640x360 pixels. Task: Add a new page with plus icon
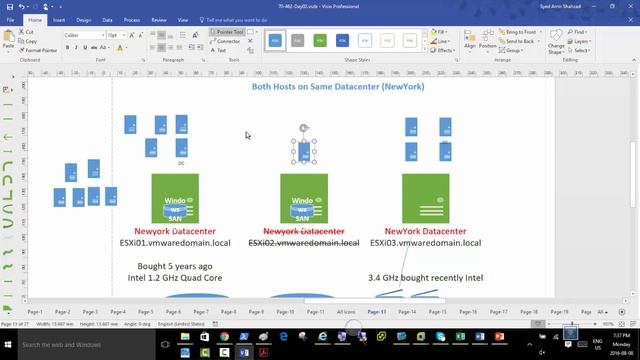(x=622, y=312)
